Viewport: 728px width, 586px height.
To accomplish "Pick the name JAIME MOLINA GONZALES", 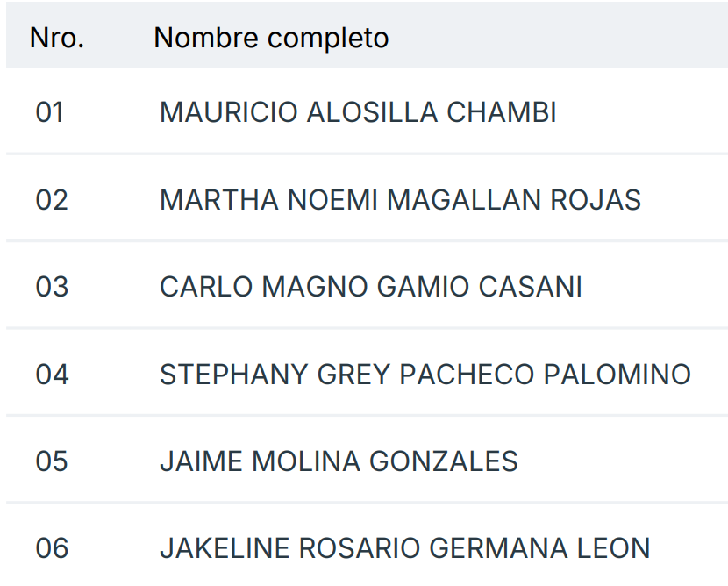I will tap(339, 461).
